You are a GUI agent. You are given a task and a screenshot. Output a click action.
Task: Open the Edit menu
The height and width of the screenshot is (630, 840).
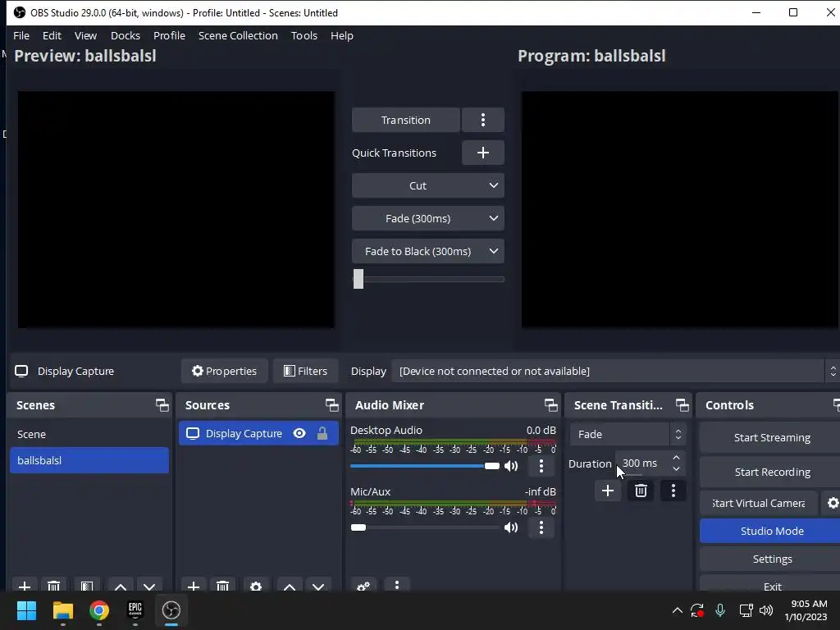pos(52,35)
